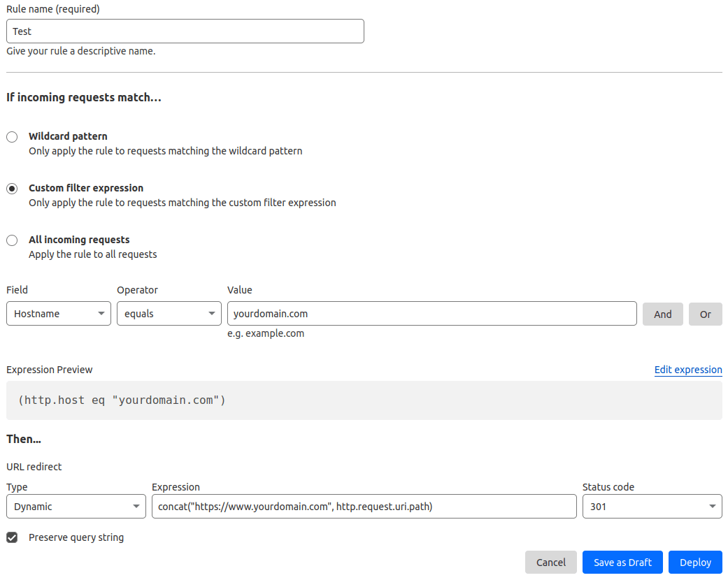Viewport: 728px width, 580px height.
Task: Toggle the Preserve query string checkbox
Action: [x=11, y=537]
